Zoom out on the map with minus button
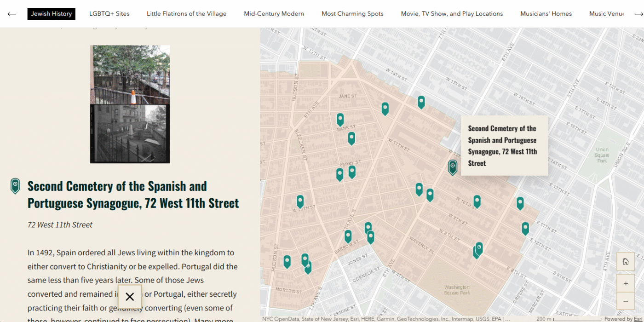 point(625,301)
